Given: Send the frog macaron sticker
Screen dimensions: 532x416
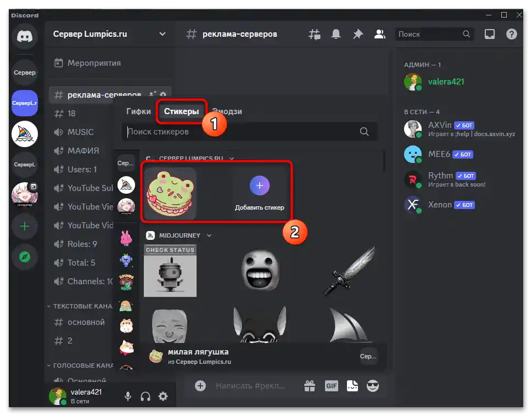Looking at the screenshot, I should point(170,194).
